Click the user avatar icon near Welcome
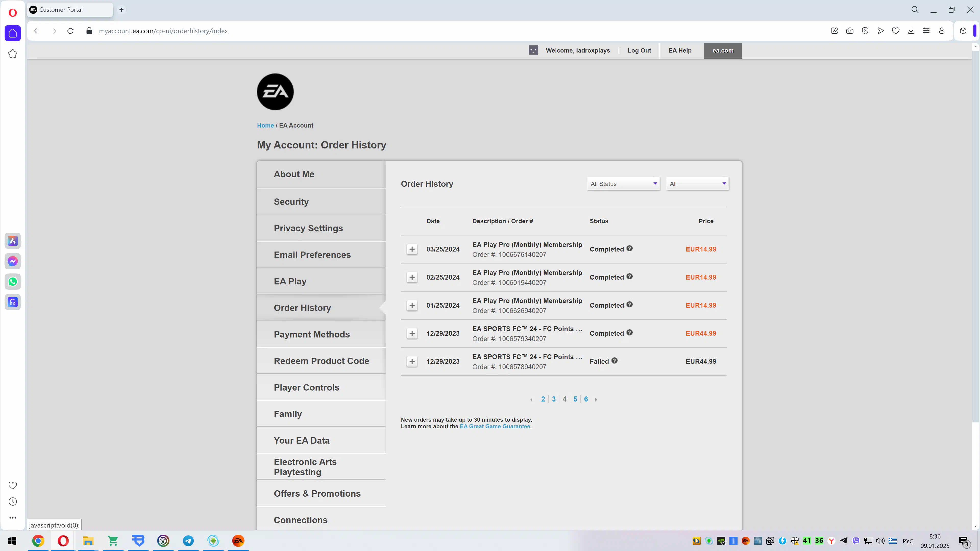The width and height of the screenshot is (980, 551). (533, 50)
